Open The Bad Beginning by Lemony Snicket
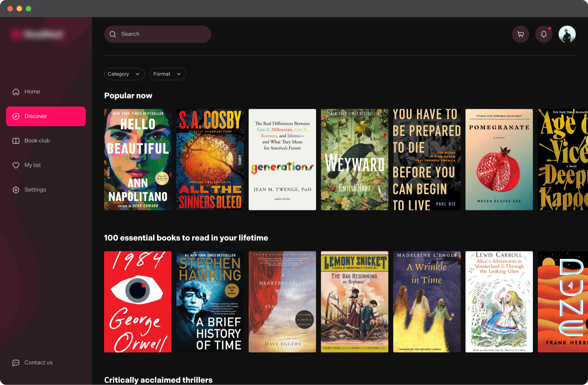This screenshot has height=385, width=588. pos(355,302)
